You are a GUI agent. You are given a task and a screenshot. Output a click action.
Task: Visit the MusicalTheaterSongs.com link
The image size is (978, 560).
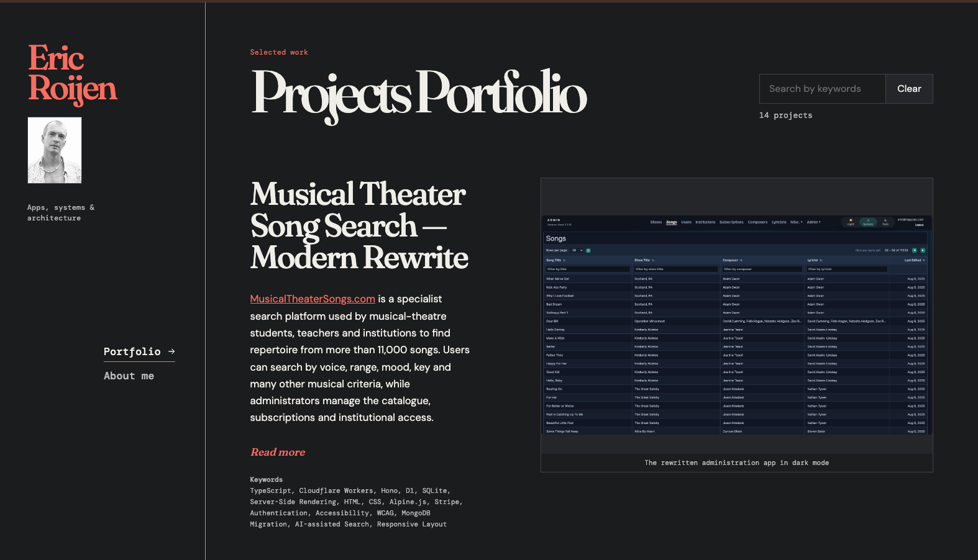coord(313,299)
